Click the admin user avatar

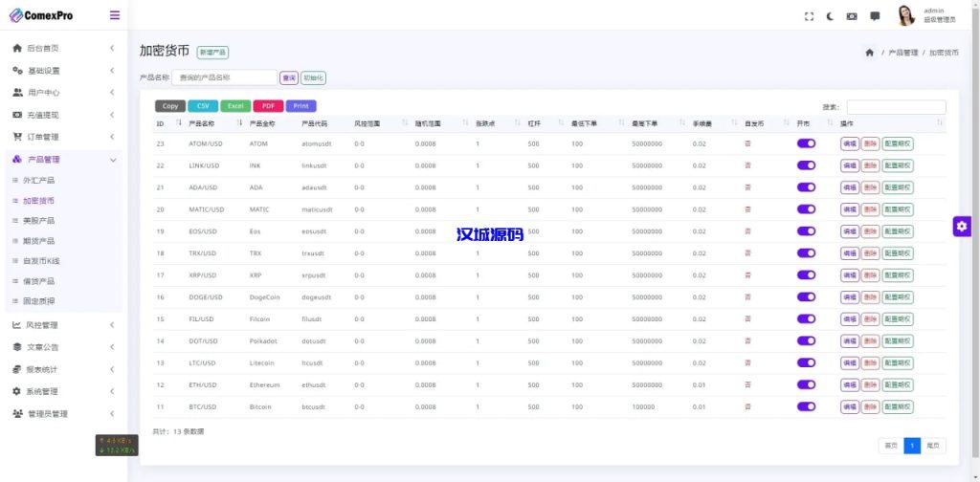point(905,15)
